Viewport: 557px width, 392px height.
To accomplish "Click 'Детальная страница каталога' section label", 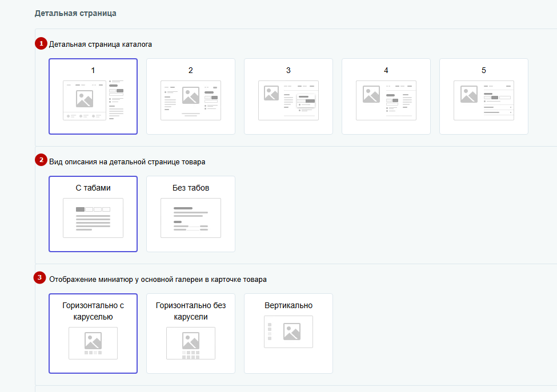I will pyautogui.click(x=101, y=45).
